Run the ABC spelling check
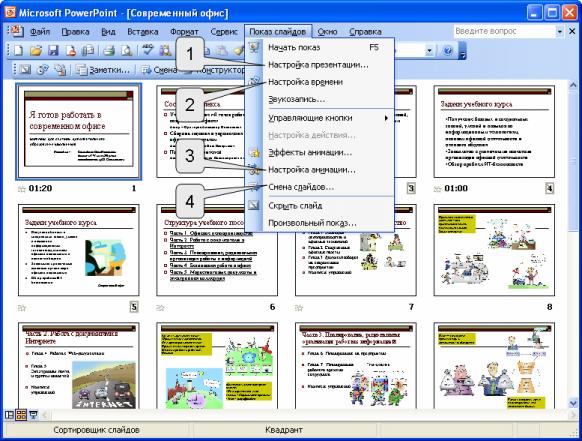Screen dimensions: 582x441 click(x=148, y=50)
